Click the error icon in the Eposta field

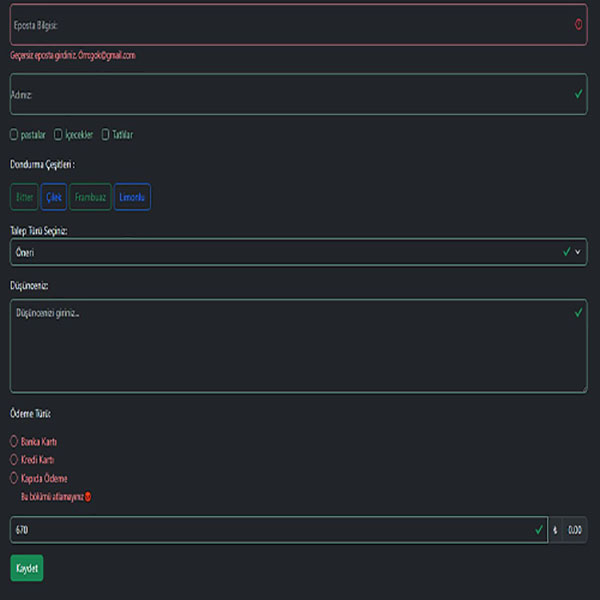point(578,24)
